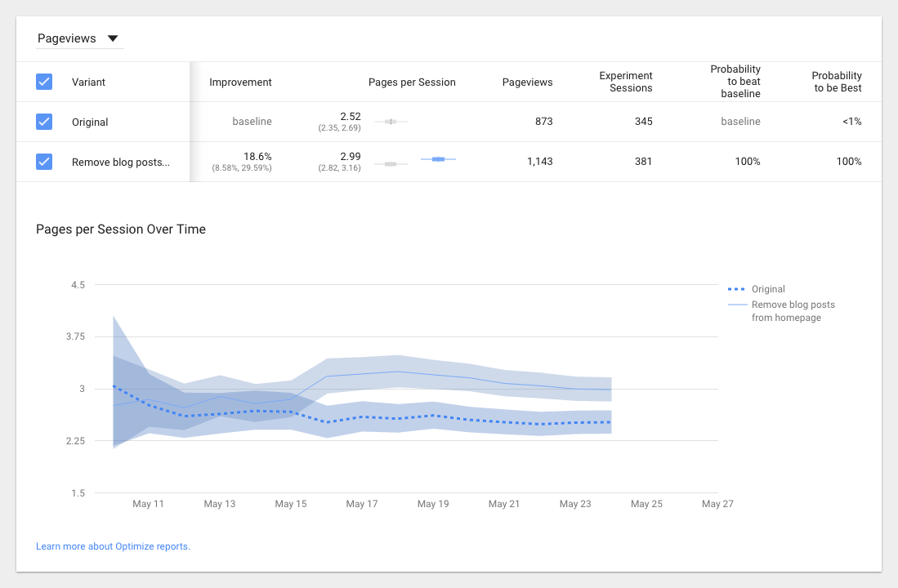Click the gray baseline interval bar in variant row

(391, 164)
